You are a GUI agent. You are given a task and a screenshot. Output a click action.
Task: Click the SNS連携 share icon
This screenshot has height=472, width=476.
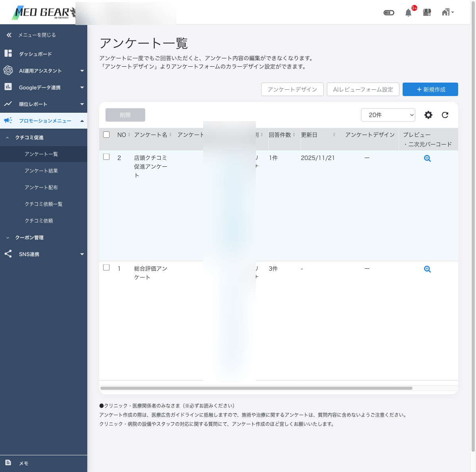click(x=8, y=254)
